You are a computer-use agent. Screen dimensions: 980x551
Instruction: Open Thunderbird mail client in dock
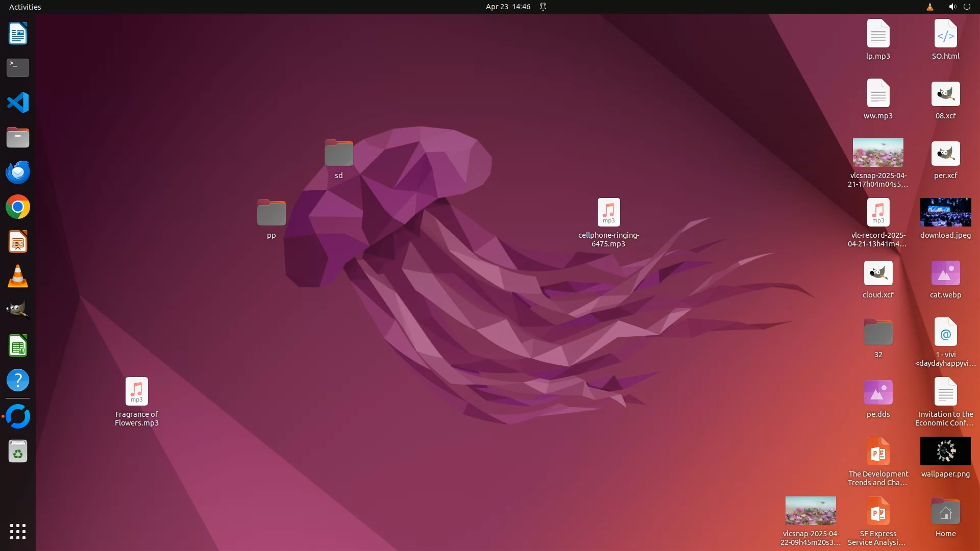point(18,172)
